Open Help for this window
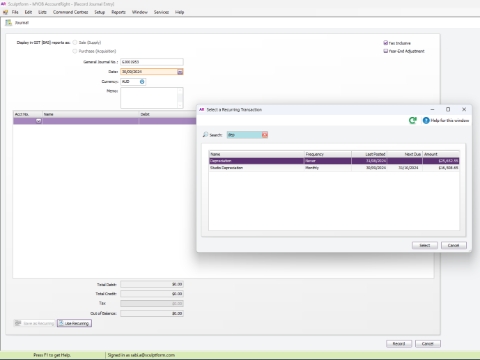Screen dimensions: 480x360 point(446,120)
